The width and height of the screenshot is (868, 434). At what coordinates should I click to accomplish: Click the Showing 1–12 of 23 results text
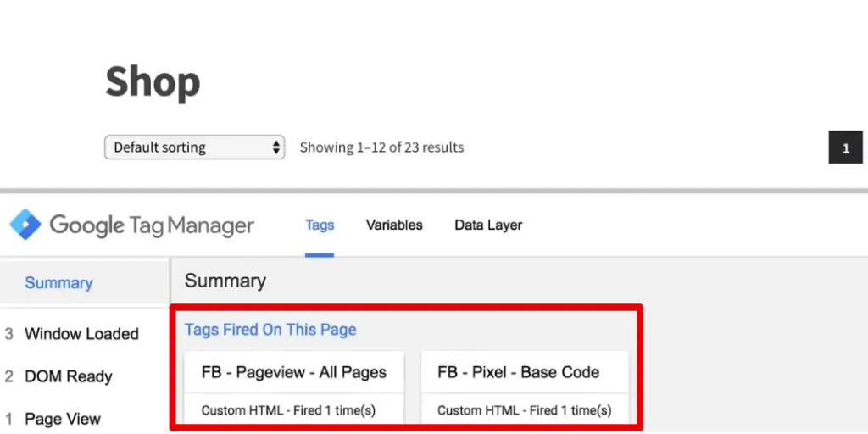382,147
